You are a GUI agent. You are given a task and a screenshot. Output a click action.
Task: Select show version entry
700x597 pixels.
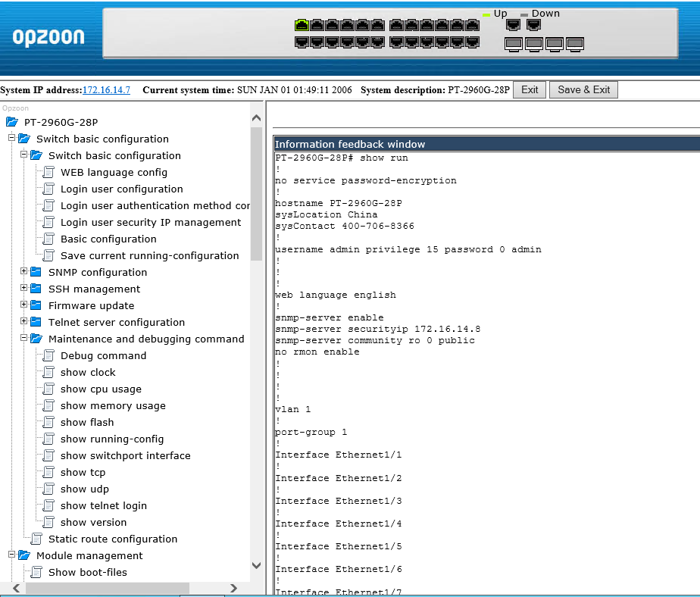pos(94,522)
